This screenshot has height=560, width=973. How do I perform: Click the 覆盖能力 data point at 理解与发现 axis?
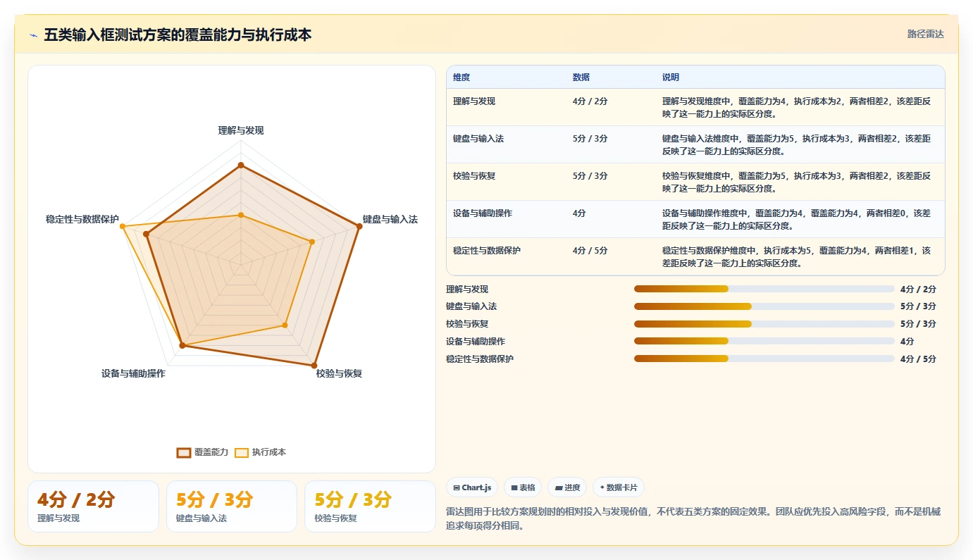pyautogui.click(x=241, y=166)
